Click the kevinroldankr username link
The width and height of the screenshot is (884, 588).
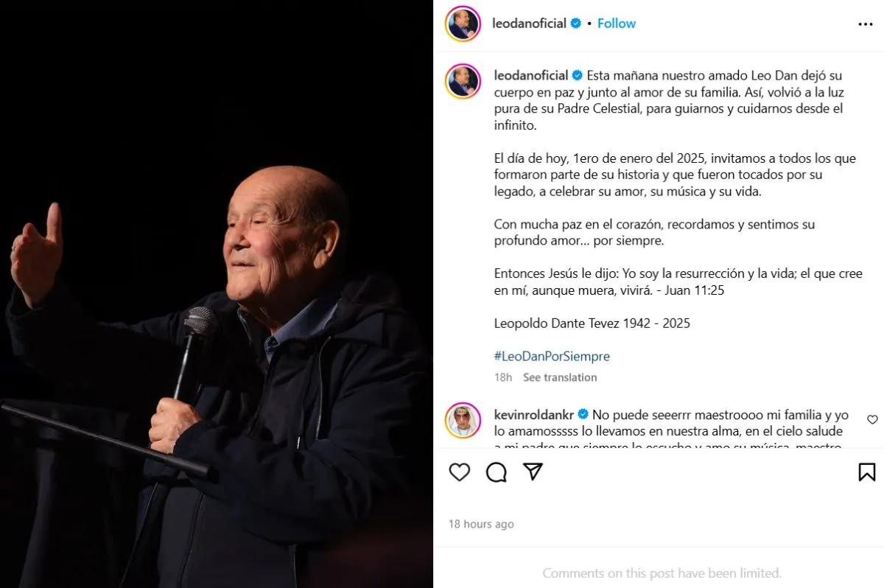click(534, 414)
